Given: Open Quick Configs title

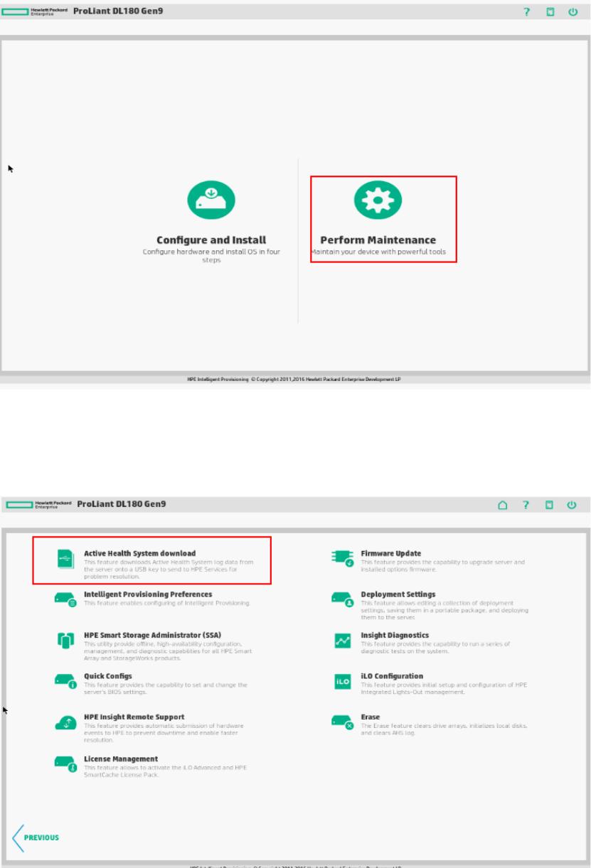Looking at the screenshot, I should pyautogui.click(x=108, y=676).
